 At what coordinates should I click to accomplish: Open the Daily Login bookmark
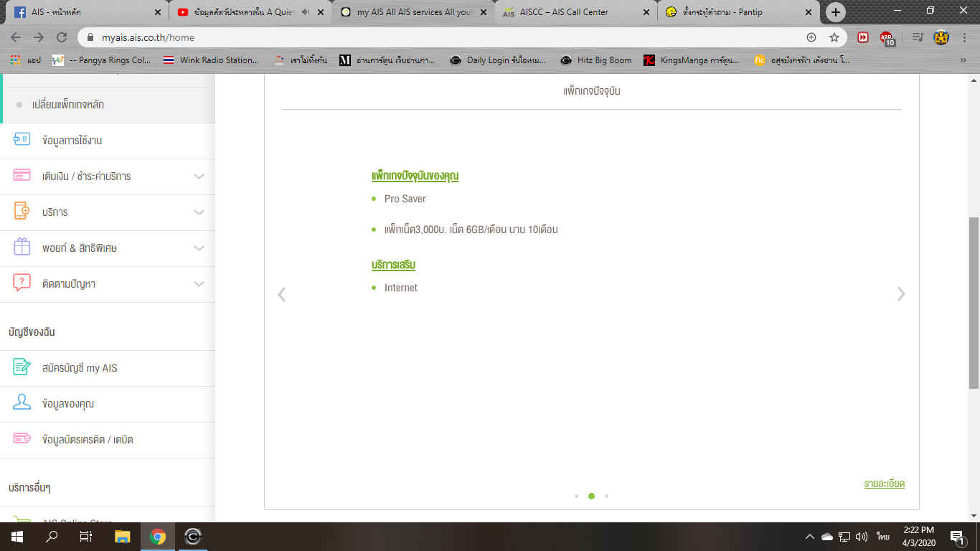tap(498, 60)
